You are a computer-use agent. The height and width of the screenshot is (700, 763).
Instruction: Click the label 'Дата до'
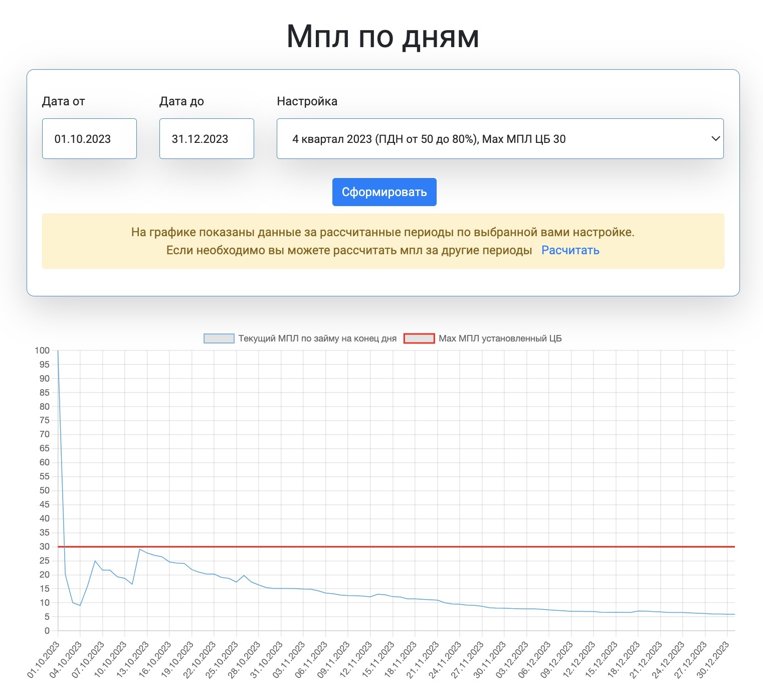[x=181, y=101]
